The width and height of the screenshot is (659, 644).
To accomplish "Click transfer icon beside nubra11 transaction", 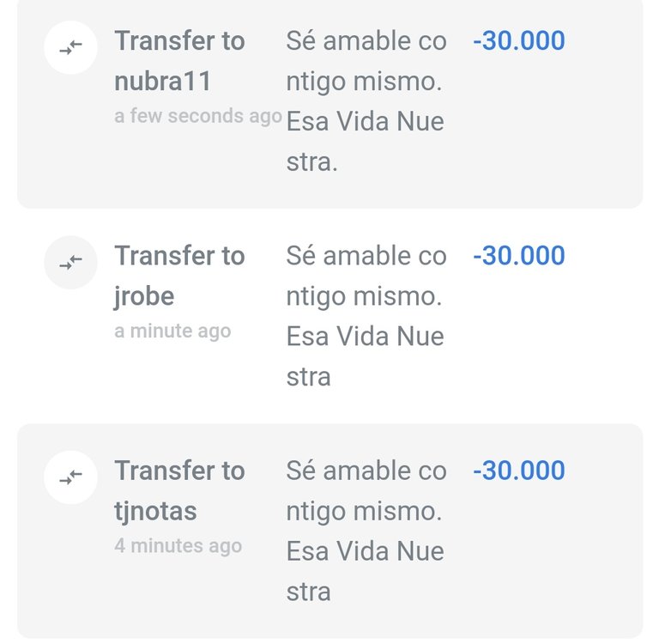I will tap(70, 47).
